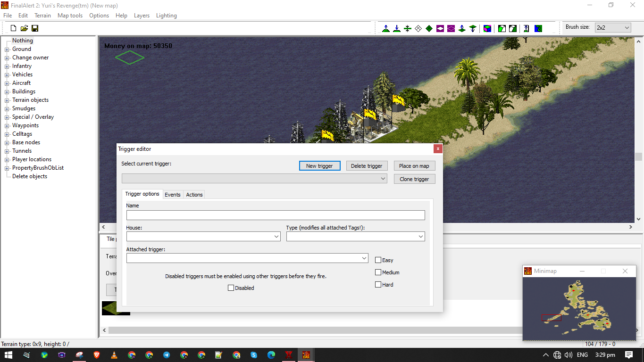Click the Delete trigger button
The width and height of the screenshot is (644, 362).
(367, 166)
